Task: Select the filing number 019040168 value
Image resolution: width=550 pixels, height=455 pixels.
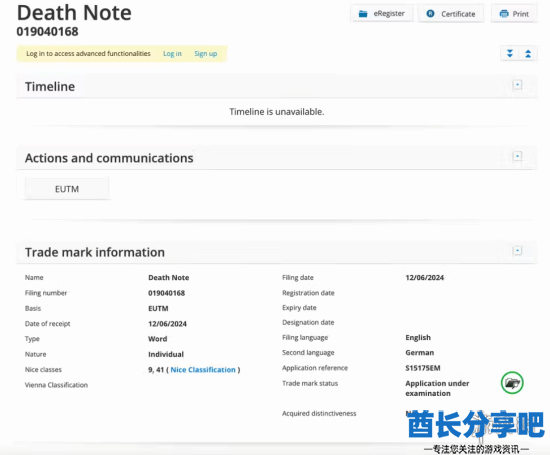Action: tap(166, 293)
